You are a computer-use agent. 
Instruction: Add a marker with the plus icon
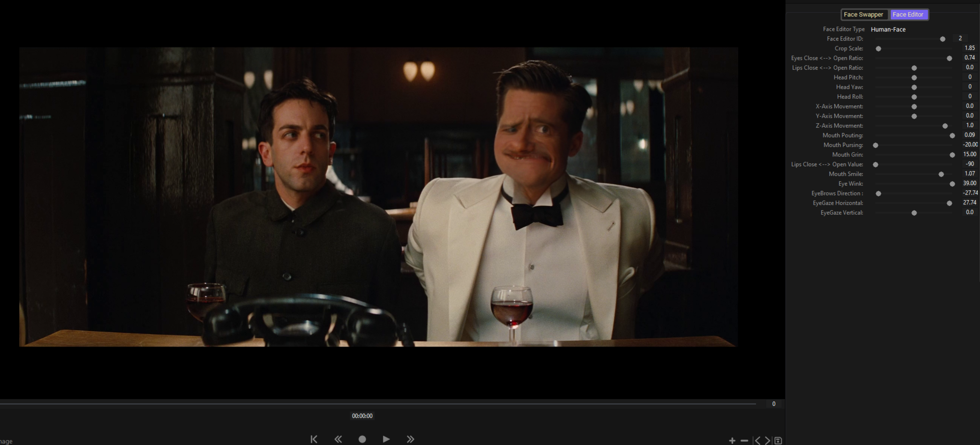pyautogui.click(x=732, y=440)
